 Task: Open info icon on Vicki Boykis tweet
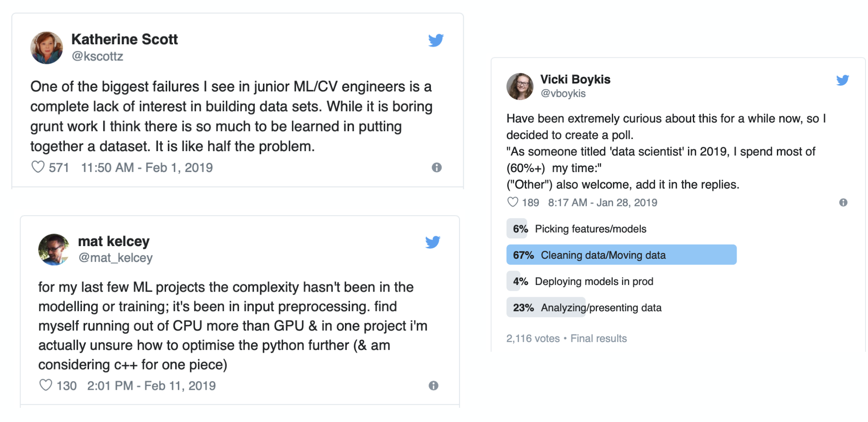coord(843,202)
